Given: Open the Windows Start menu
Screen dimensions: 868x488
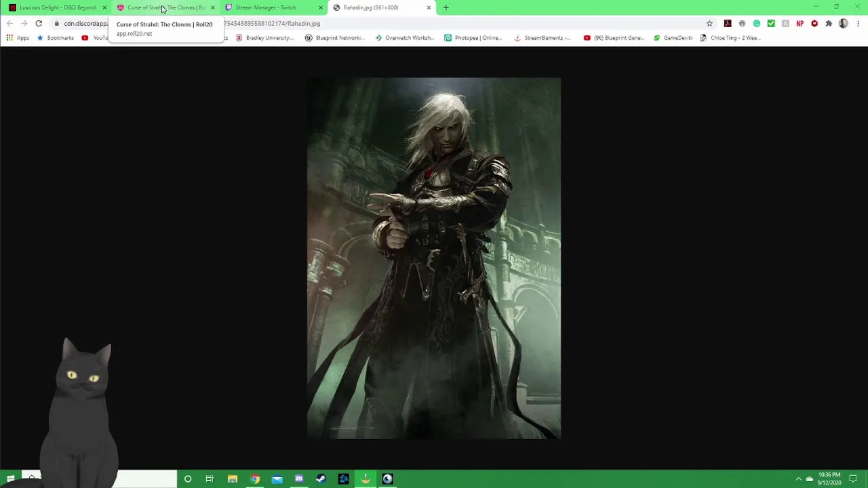Looking at the screenshot, I should (10, 479).
